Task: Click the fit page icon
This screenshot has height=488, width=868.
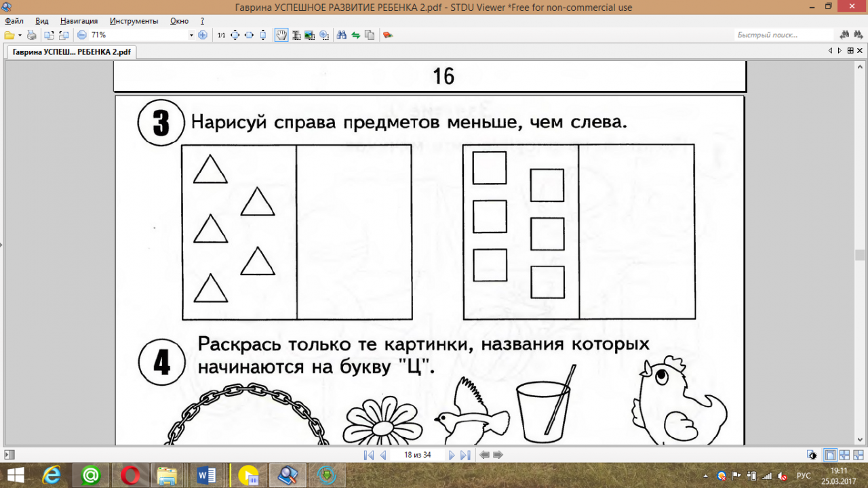Action: pos(235,35)
